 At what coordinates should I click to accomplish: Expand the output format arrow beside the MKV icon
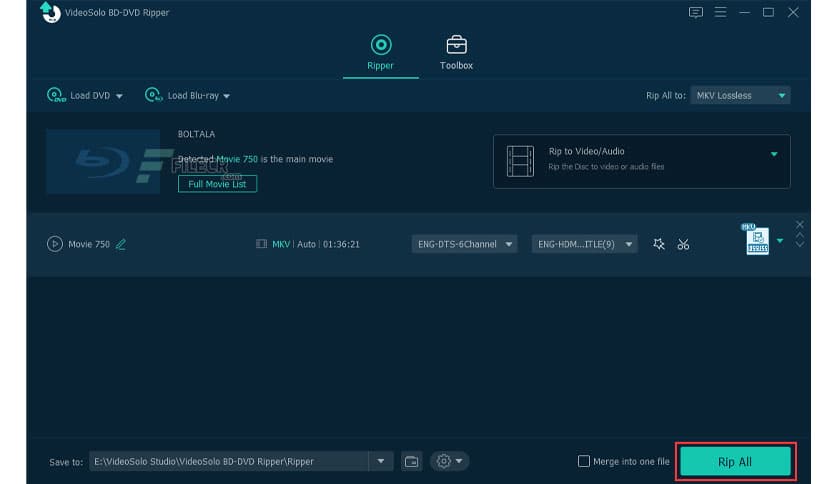point(780,241)
